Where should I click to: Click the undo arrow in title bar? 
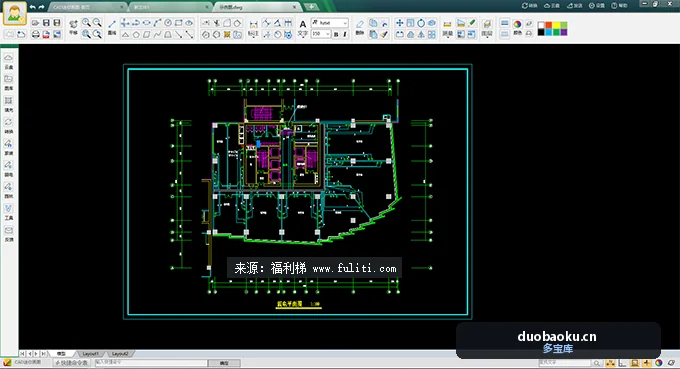[33, 7]
